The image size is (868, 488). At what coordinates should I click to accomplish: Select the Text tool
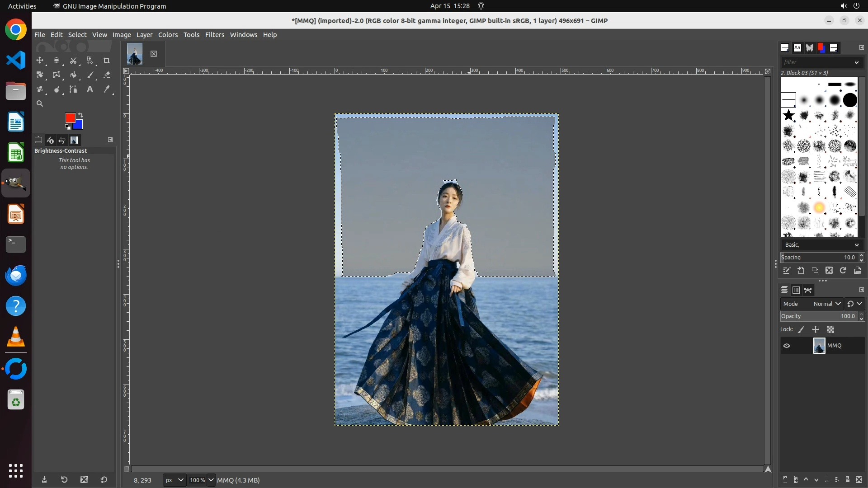(x=90, y=89)
